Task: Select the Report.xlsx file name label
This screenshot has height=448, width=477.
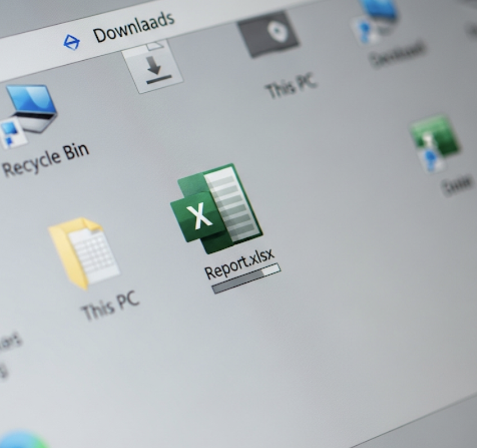Action: tap(240, 264)
